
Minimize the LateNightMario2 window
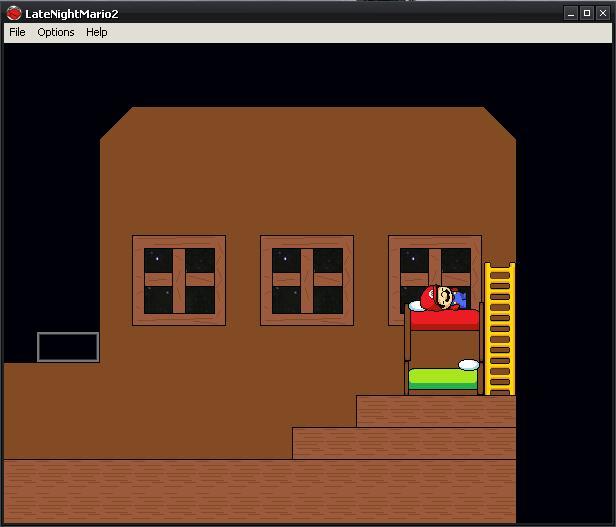point(571,13)
